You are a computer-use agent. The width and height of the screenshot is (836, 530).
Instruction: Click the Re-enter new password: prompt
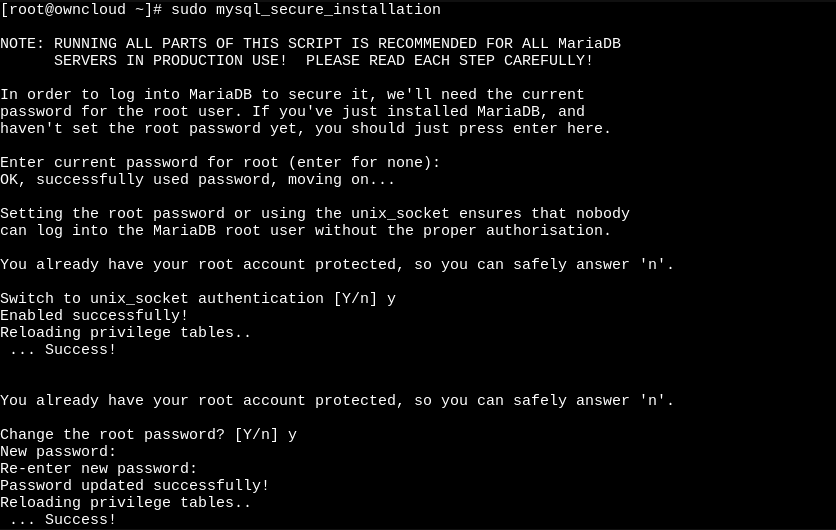point(99,469)
